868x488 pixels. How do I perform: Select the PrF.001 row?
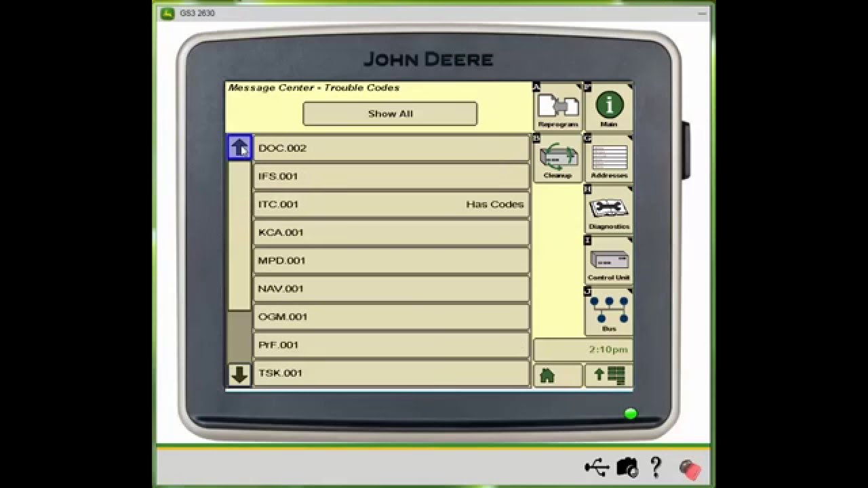point(391,345)
